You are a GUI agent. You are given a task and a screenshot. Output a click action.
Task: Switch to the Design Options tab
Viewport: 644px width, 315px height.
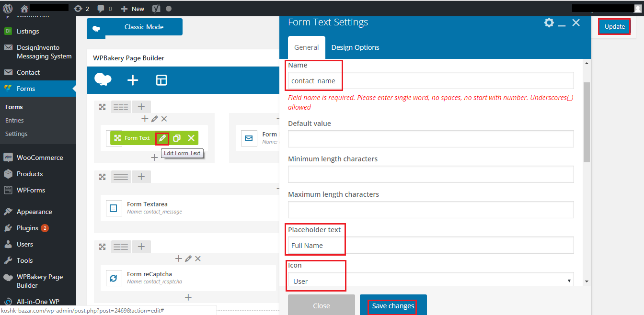pos(356,47)
